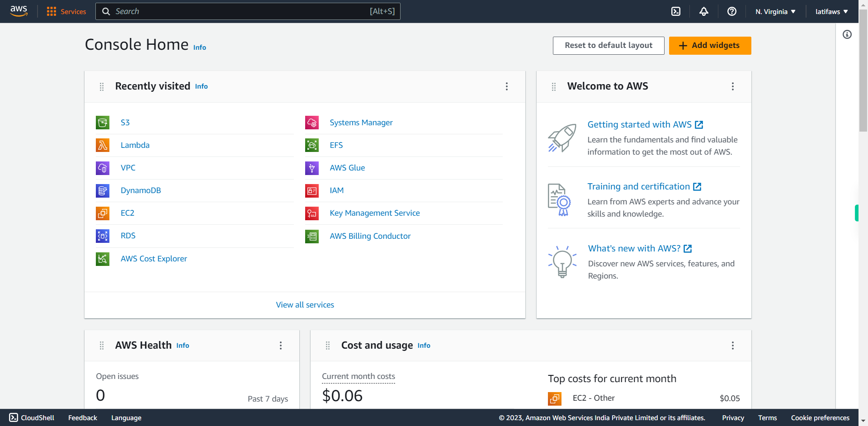
Task: Open the S3 service link
Action: coord(125,123)
